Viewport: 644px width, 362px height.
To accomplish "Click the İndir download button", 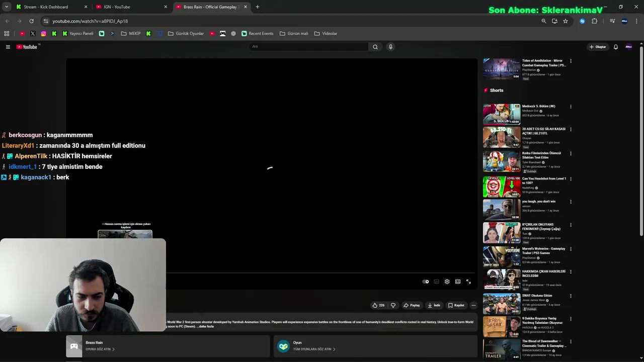I will tap(434, 305).
